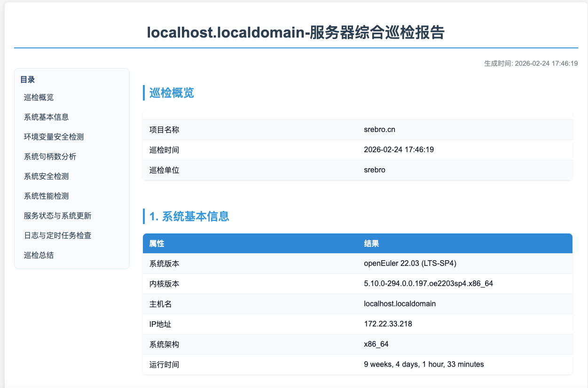Select 日志与定时任务检查 in the sidebar
The image size is (588, 388).
pyautogui.click(x=57, y=235)
